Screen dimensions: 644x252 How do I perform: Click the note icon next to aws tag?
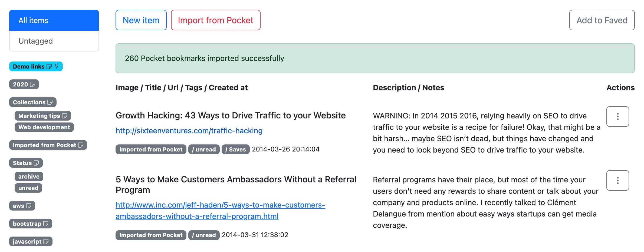tap(29, 206)
